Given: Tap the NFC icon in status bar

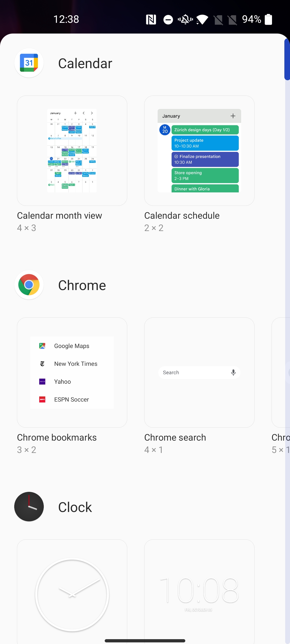Looking at the screenshot, I should [151, 20].
